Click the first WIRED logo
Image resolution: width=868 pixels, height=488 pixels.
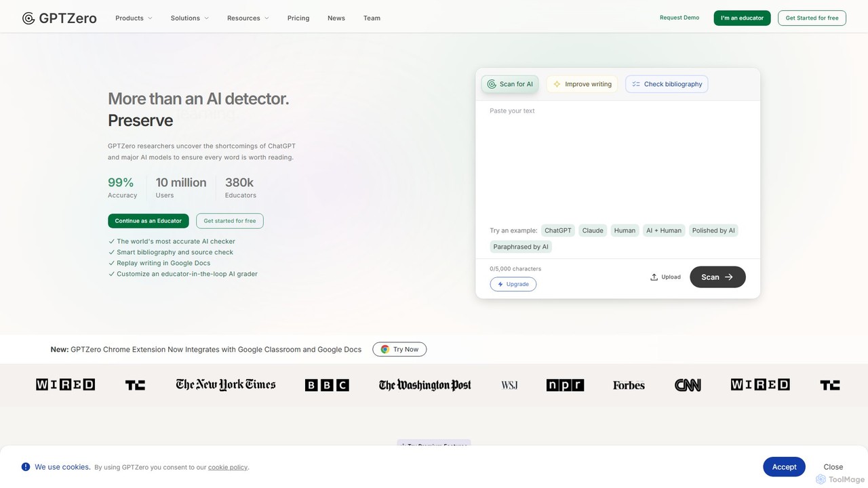click(x=65, y=385)
